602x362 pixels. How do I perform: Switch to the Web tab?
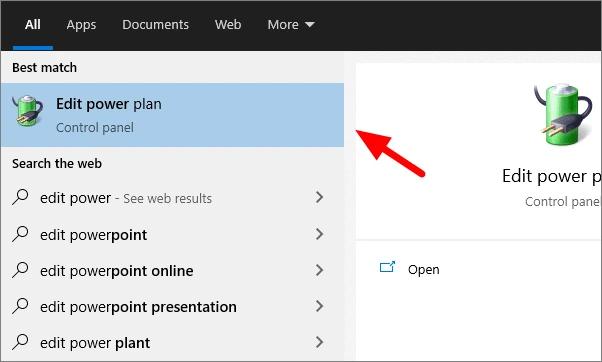228,25
